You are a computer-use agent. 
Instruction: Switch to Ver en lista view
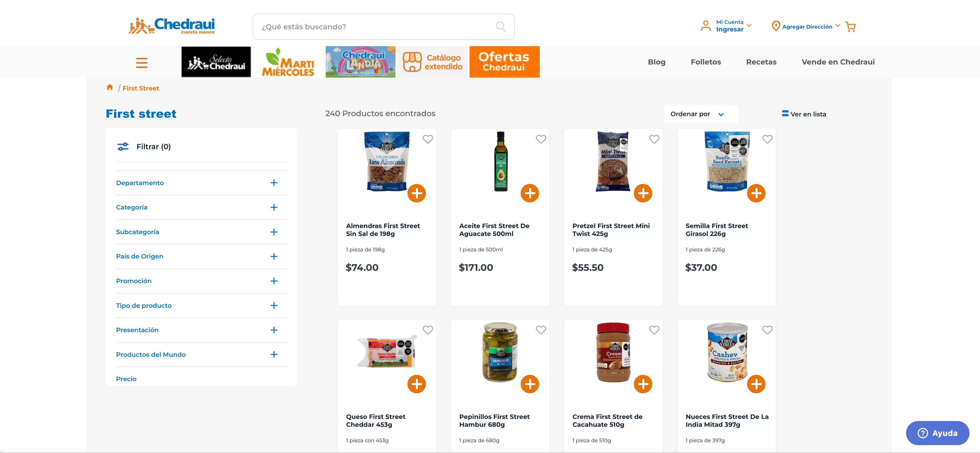pyautogui.click(x=804, y=114)
